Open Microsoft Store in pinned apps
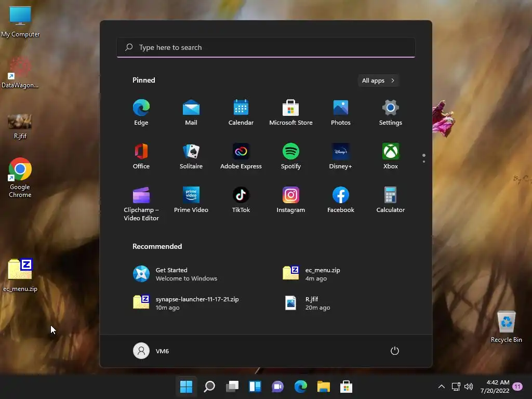 click(291, 112)
